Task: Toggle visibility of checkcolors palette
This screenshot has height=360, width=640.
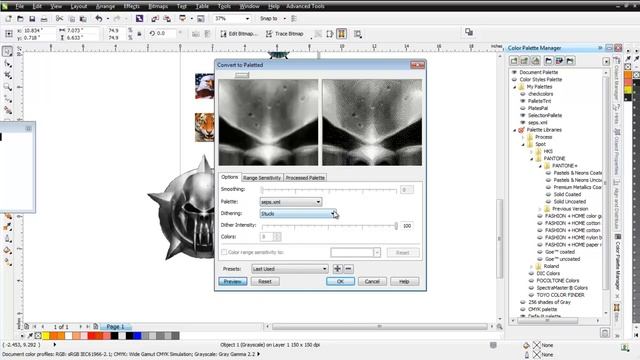Action: [523, 94]
